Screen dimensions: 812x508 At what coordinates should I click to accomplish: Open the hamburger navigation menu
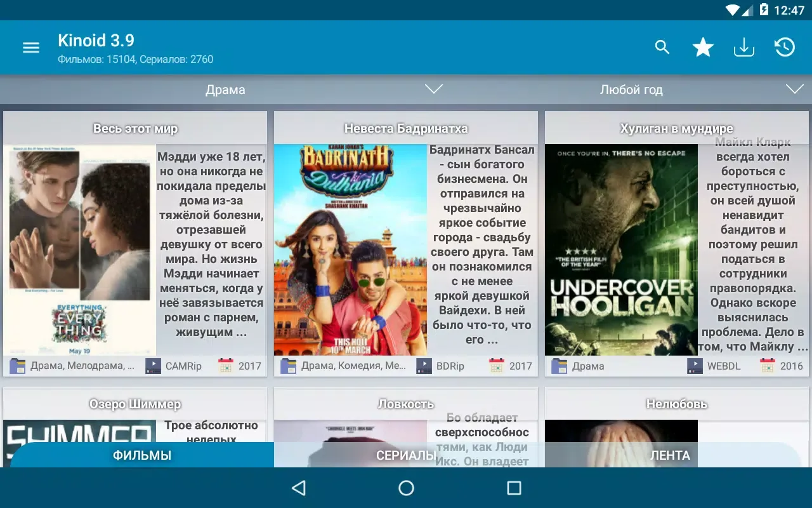point(31,48)
